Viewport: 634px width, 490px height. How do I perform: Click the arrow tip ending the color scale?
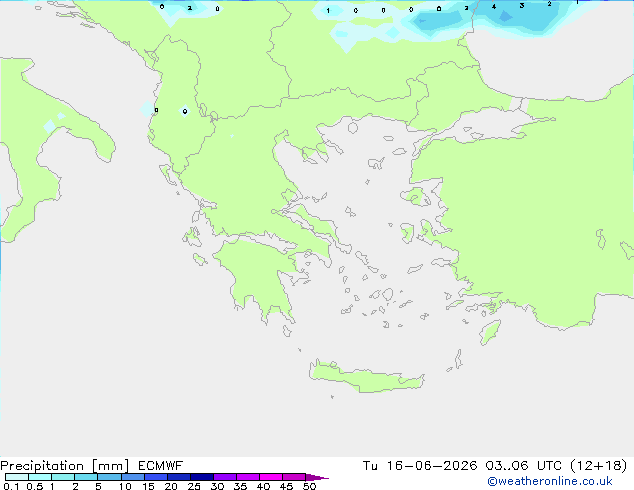click(317, 477)
